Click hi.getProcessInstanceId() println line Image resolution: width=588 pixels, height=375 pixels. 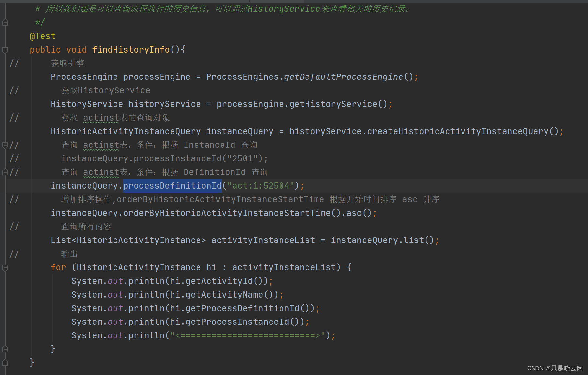[x=190, y=322]
